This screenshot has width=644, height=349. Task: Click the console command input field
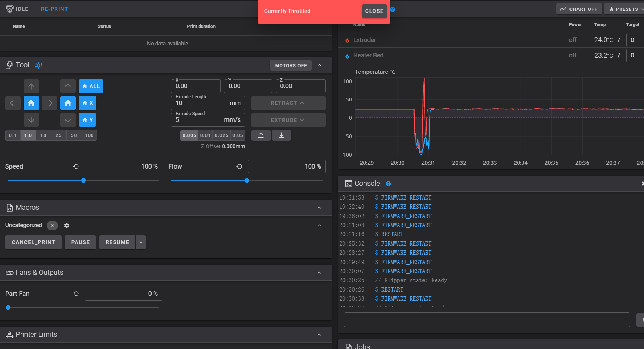point(487,320)
